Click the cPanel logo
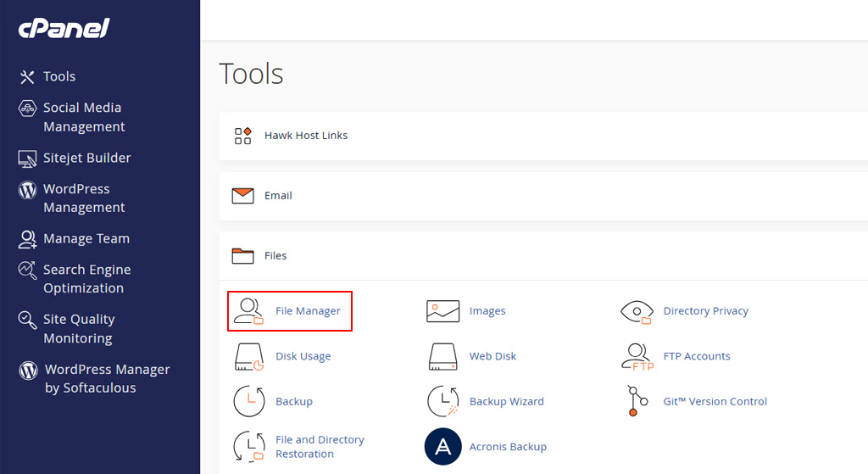Image resolution: width=868 pixels, height=474 pixels. pos(64,29)
